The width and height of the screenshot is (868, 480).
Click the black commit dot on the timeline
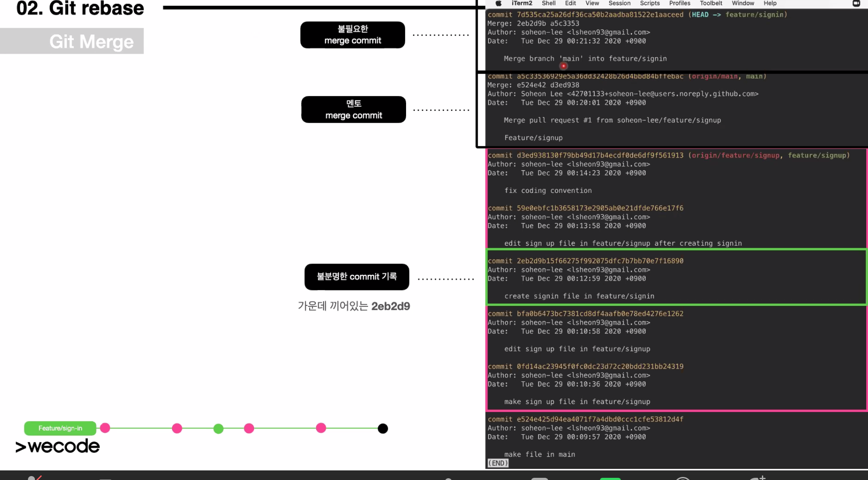(382, 429)
